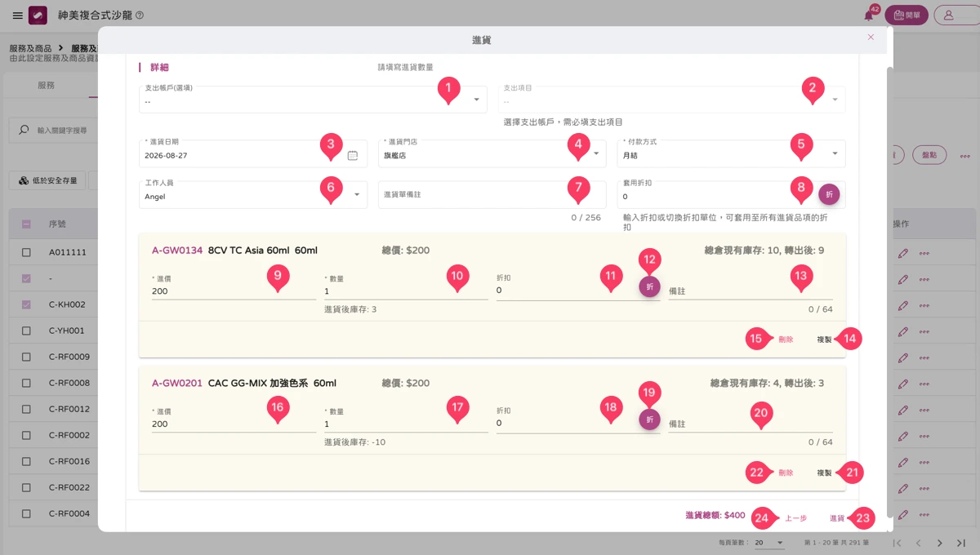The width and height of the screenshot is (980, 555).
Task: Go to the previous page of results
Action: [918, 543]
